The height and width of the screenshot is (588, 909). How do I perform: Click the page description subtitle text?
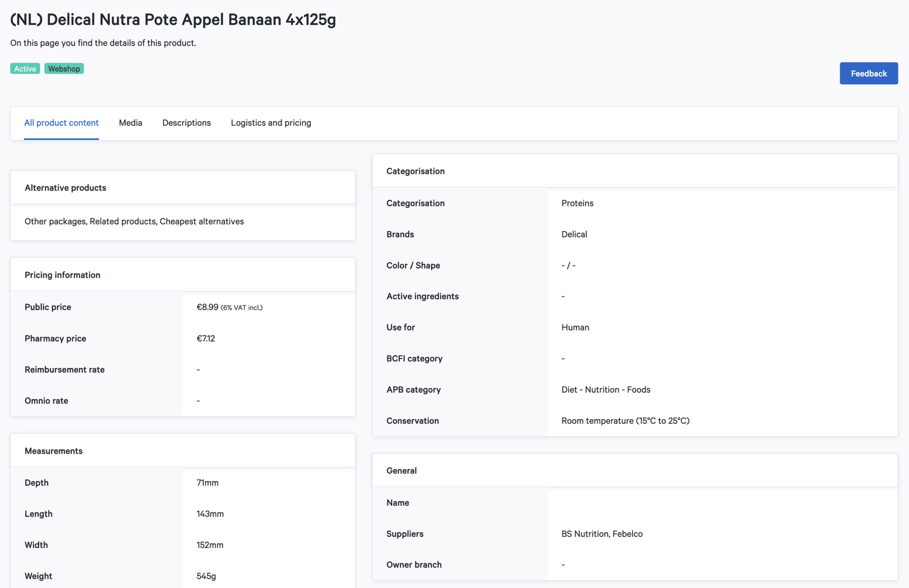[x=103, y=43]
